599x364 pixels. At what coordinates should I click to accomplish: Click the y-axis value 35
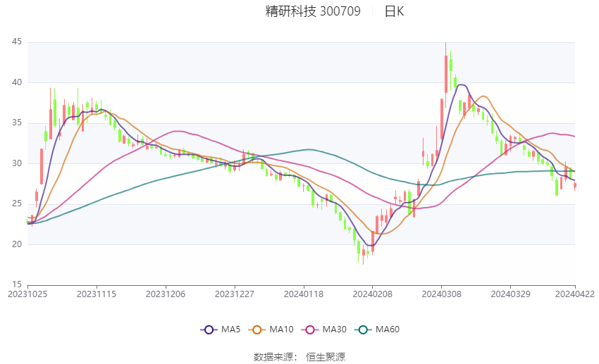pos(17,123)
